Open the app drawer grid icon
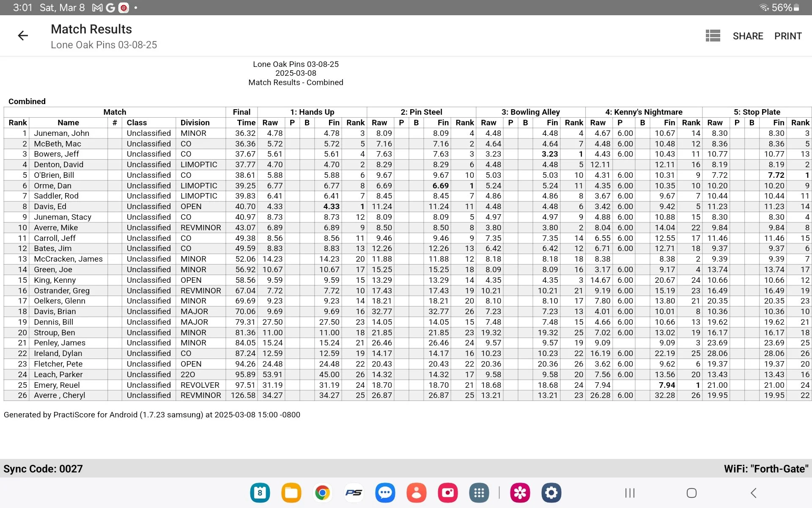 (x=479, y=493)
